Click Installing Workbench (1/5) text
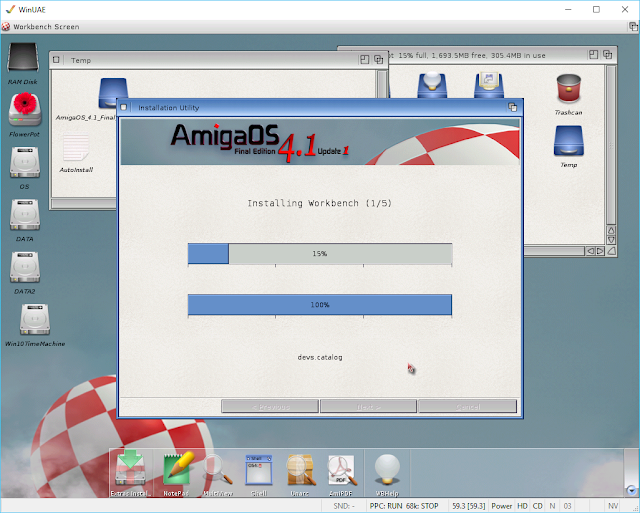Image resolution: width=640 pixels, height=513 pixels. point(320,203)
